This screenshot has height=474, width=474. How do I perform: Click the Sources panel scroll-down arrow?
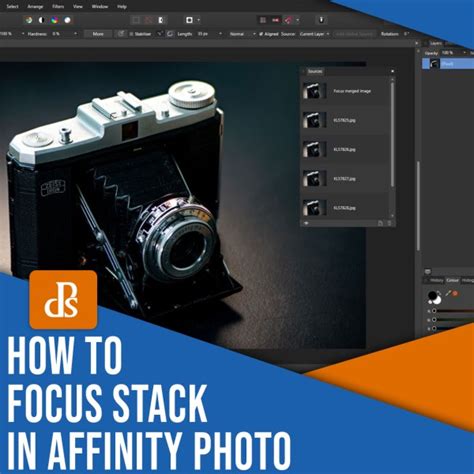tap(392, 216)
